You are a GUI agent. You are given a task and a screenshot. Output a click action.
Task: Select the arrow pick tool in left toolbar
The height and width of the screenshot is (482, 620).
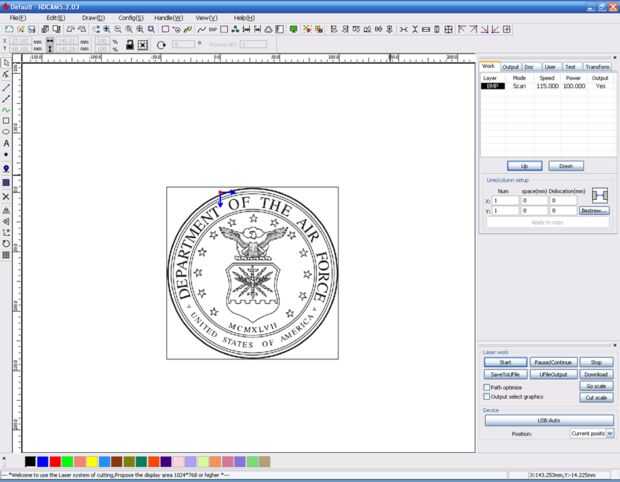coord(6,63)
